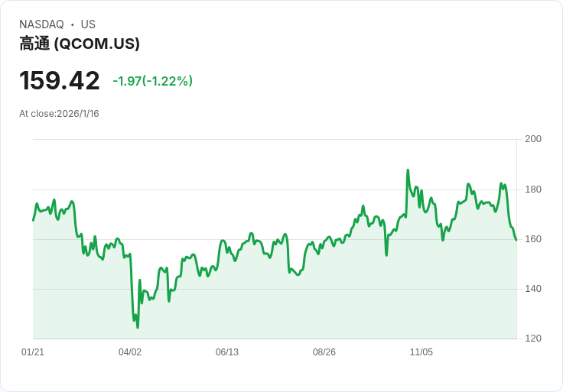Click the highest peak of the price line
The height and width of the screenshot is (392, 563).
click(408, 170)
